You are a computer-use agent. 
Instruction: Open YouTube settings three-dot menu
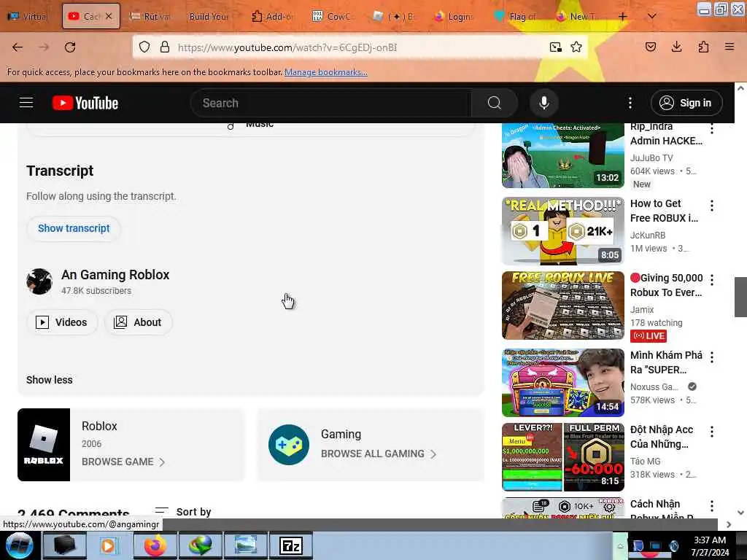pyautogui.click(x=630, y=103)
